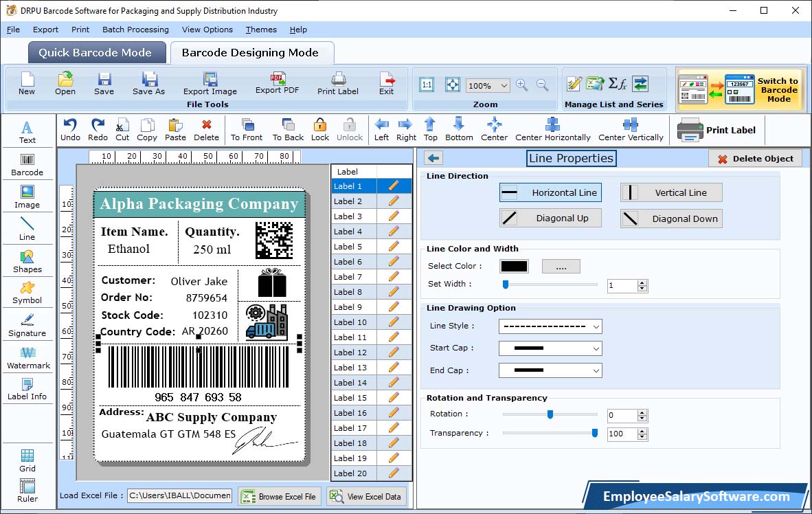Export label as Image

(x=210, y=84)
